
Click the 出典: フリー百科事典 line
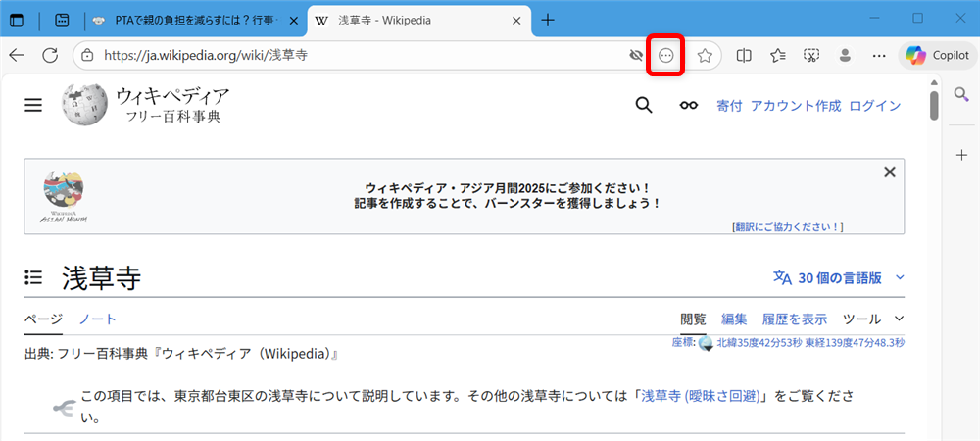[181, 355]
